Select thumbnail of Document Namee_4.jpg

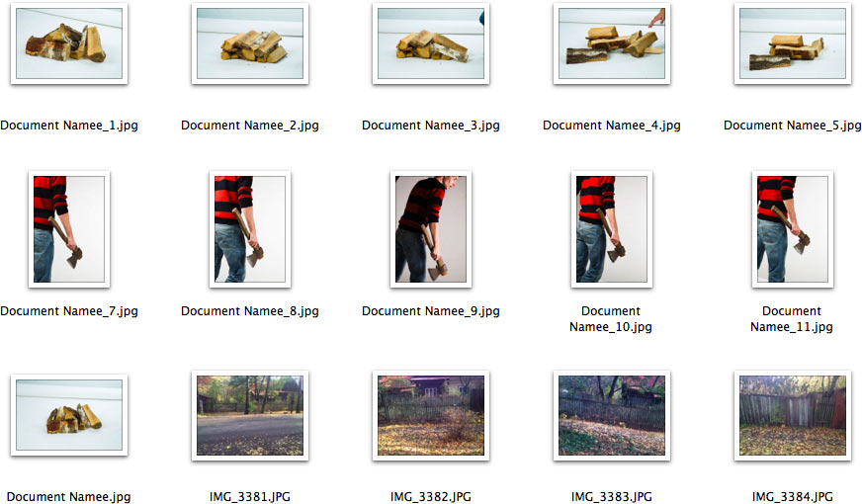612,43
